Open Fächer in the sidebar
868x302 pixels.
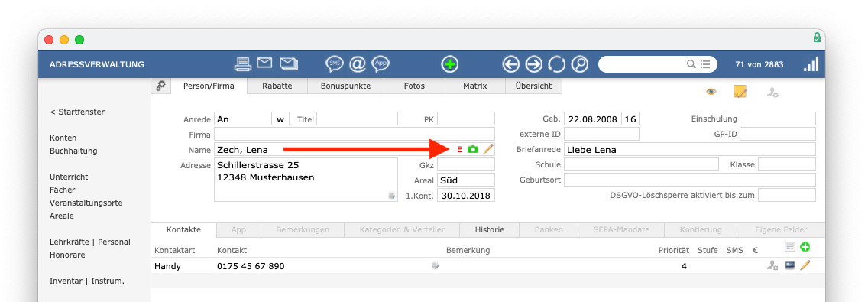(62, 190)
